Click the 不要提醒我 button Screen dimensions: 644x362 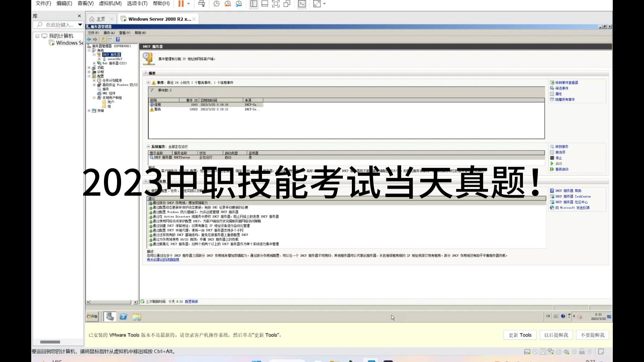pos(593,335)
